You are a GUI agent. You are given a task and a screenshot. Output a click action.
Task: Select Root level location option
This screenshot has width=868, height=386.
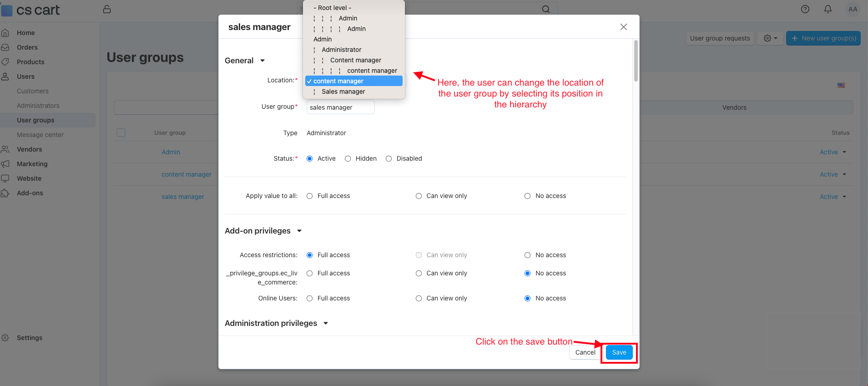pyautogui.click(x=333, y=8)
